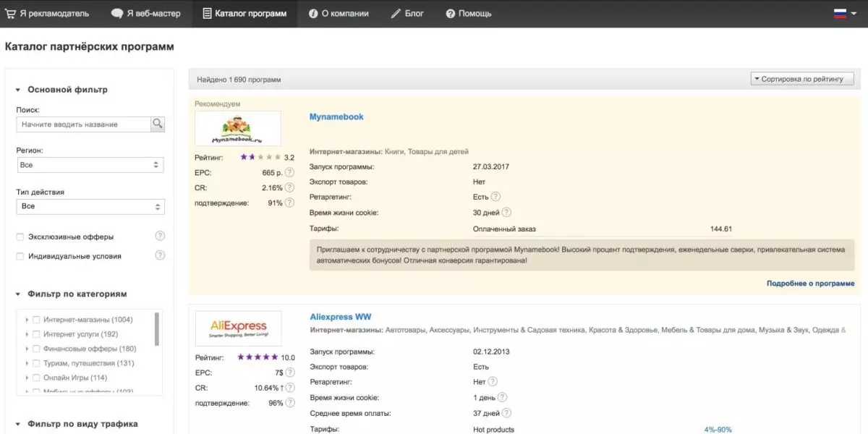Click Подробнее о программе link
This screenshot has height=434, width=868.
tap(810, 284)
